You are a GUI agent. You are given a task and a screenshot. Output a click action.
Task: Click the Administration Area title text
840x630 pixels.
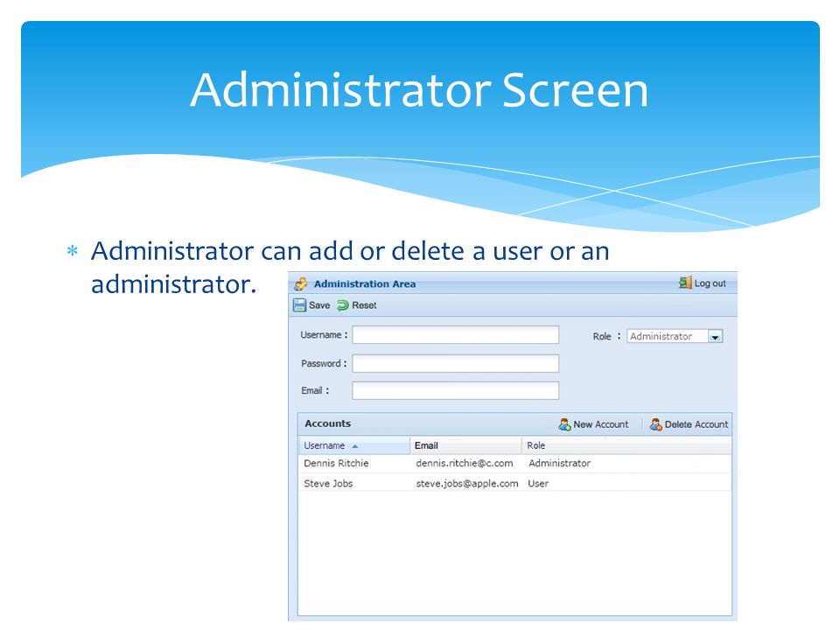pos(365,283)
